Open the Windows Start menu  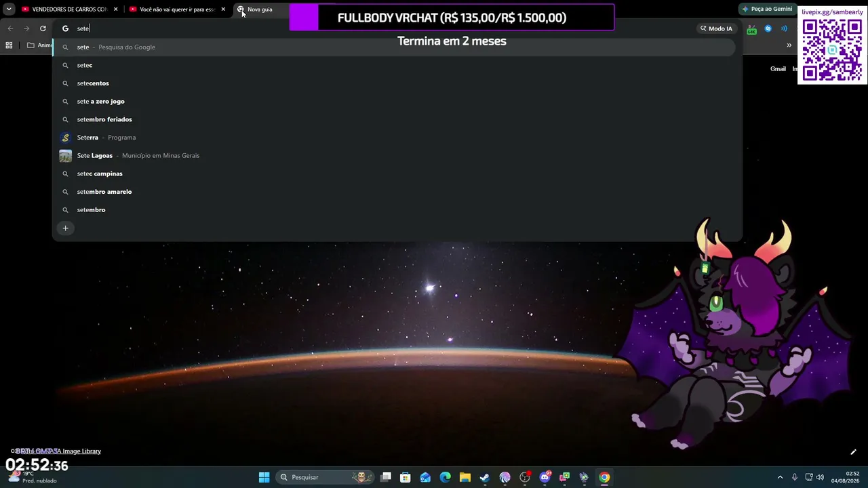pos(264,477)
